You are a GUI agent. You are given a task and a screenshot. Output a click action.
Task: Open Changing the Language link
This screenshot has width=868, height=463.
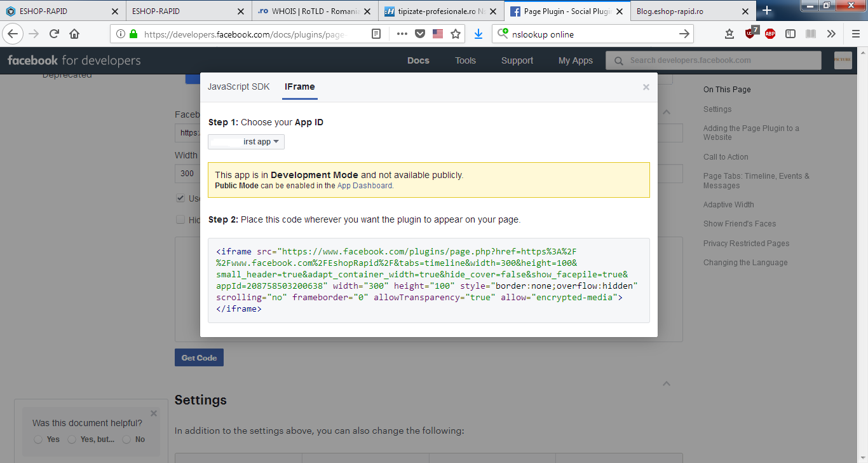coord(745,263)
